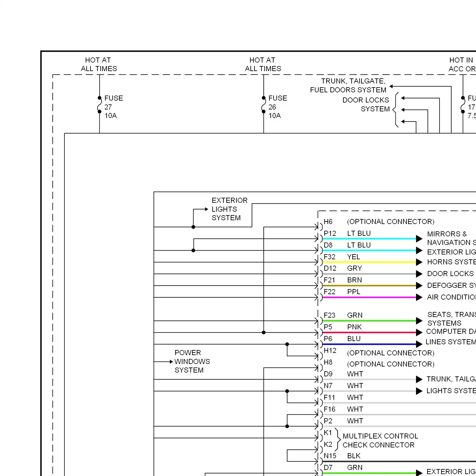Click the HORNS SYSTEM destination label
Viewport: 476px width, 476px height.
[x=451, y=262]
